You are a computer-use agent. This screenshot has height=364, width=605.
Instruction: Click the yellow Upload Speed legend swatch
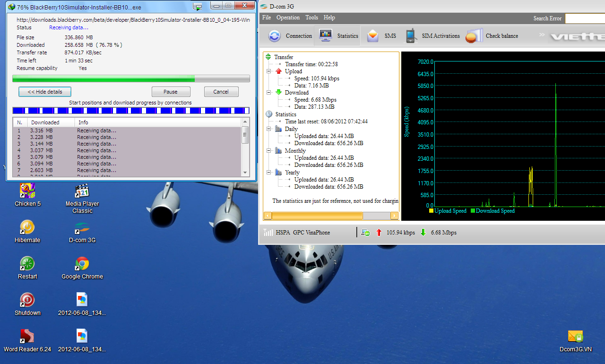point(431,211)
